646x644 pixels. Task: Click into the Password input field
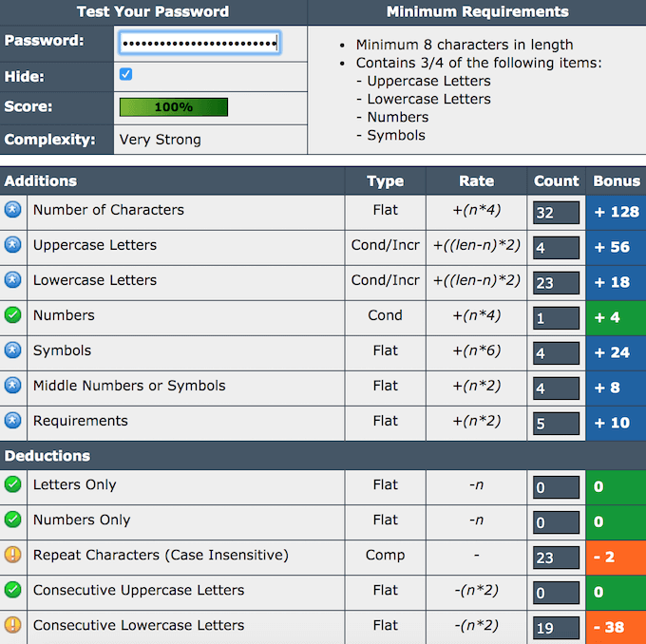tap(199, 44)
